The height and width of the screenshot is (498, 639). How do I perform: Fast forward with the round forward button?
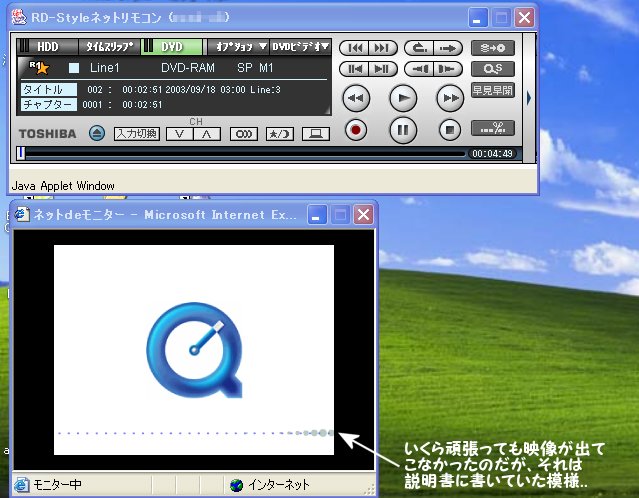450,98
